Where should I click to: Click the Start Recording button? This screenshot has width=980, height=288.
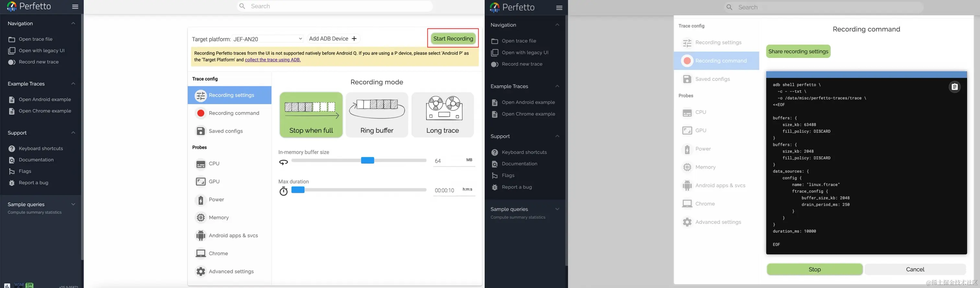[x=453, y=39]
